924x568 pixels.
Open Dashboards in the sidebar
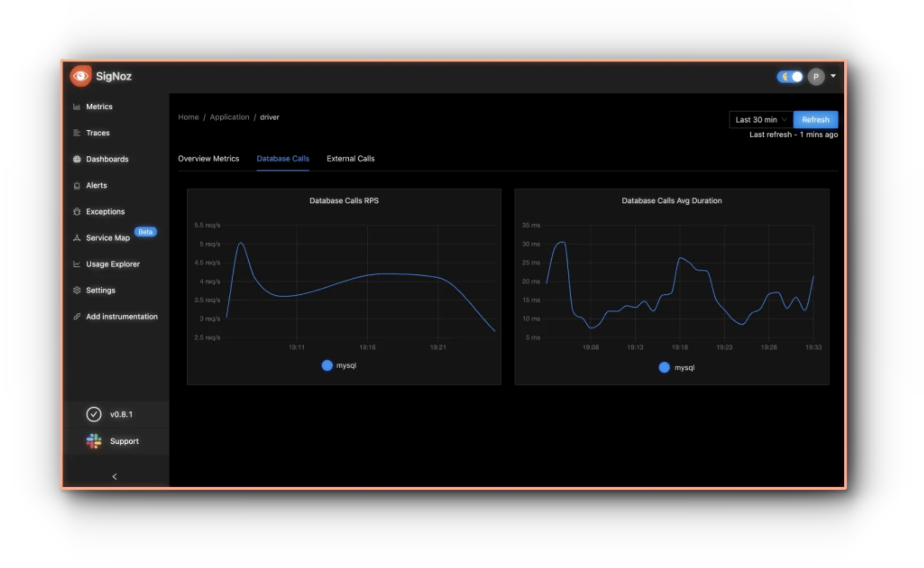click(107, 159)
